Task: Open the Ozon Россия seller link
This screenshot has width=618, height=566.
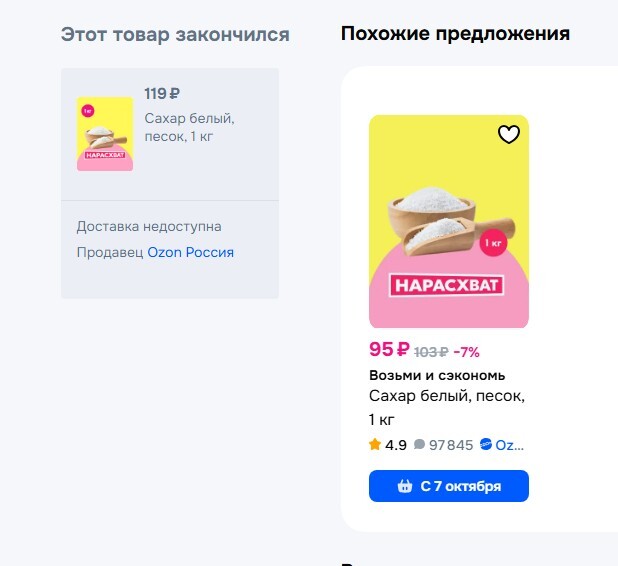Action: tap(190, 252)
